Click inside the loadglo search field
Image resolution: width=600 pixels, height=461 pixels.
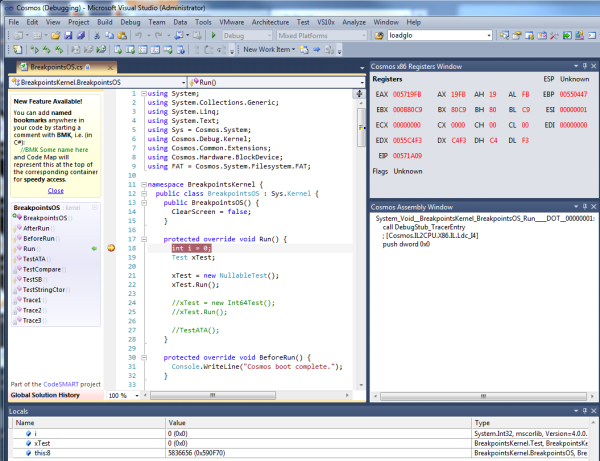[x=436, y=36]
